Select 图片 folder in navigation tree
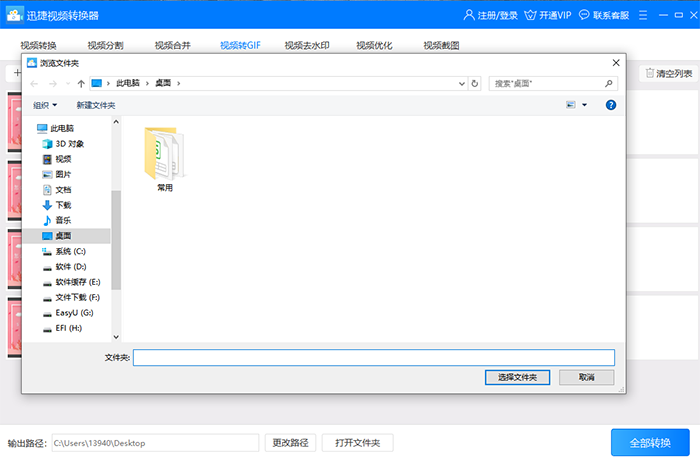Screen dimensions: 700x460 pyautogui.click(x=57, y=174)
